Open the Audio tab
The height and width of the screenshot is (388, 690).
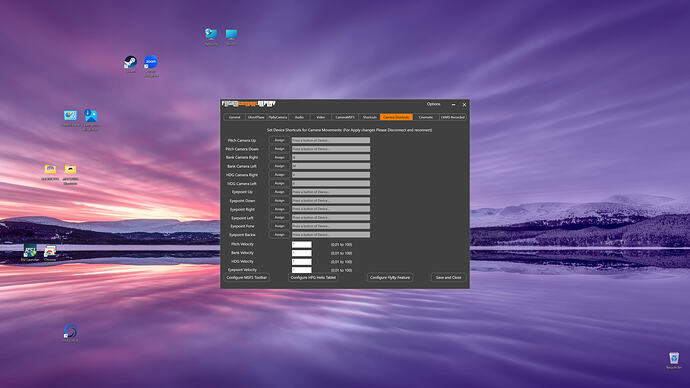299,117
